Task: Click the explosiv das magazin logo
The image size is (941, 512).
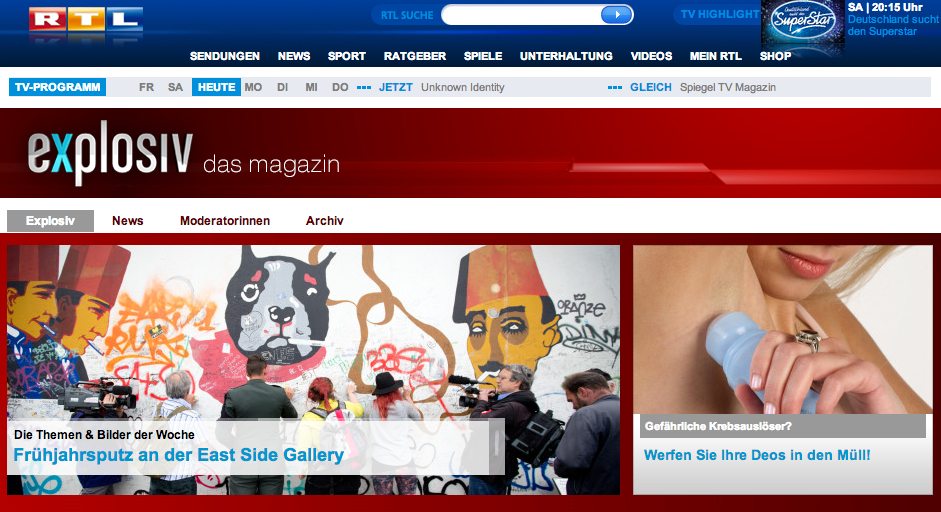Action: click(184, 154)
